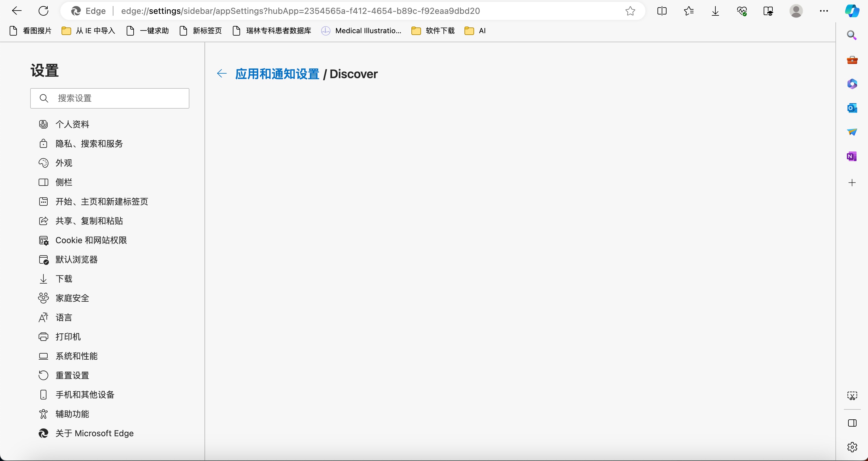Open the Downloads icon in toolbar
The width and height of the screenshot is (868, 461).
click(x=715, y=11)
